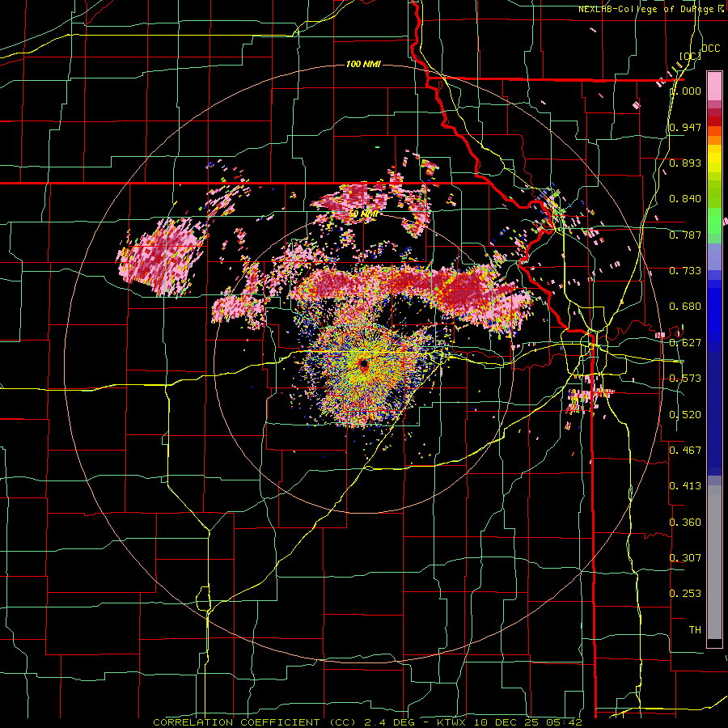Viewport: 728px width, 728px height.
Task: Pick the gray color bar segment
Action: tap(714, 562)
